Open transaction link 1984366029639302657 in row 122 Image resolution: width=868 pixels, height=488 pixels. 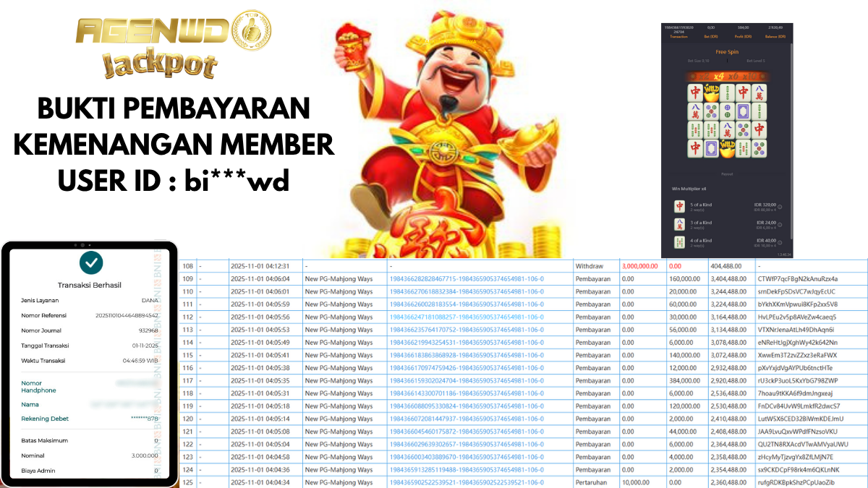pyautogui.click(x=467, y=444)
